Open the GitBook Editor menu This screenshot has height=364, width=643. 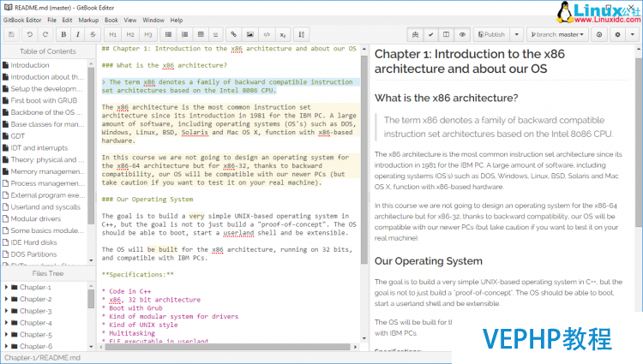[x=22, y=20]
